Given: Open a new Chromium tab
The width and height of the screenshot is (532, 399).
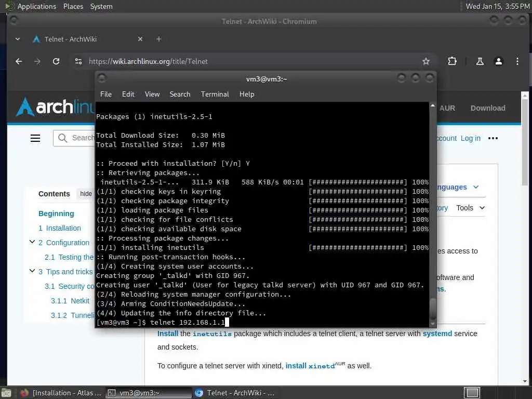Looking at the screenshot, I should pos(159,39).
